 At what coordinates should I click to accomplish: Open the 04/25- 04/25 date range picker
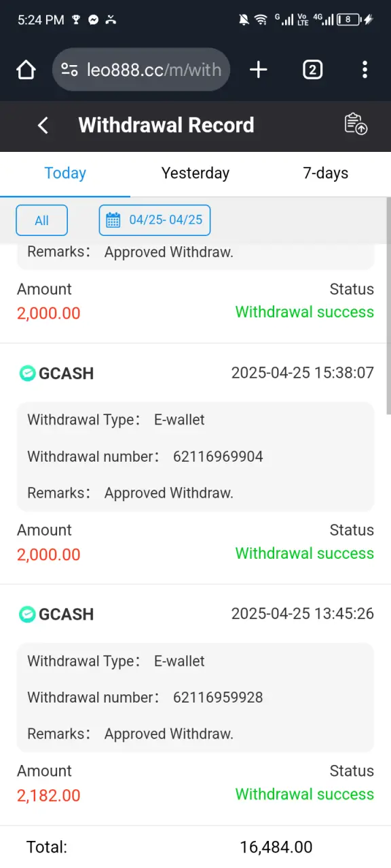(155, 220)
